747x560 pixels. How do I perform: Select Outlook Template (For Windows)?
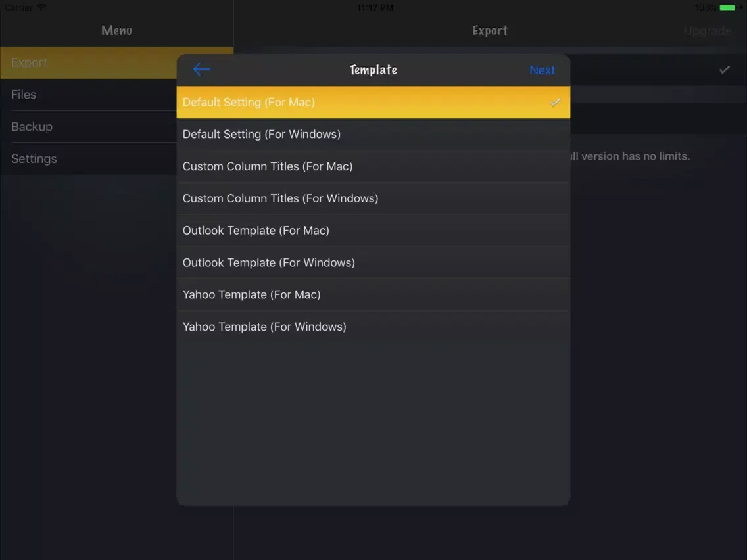pos(373,262)
